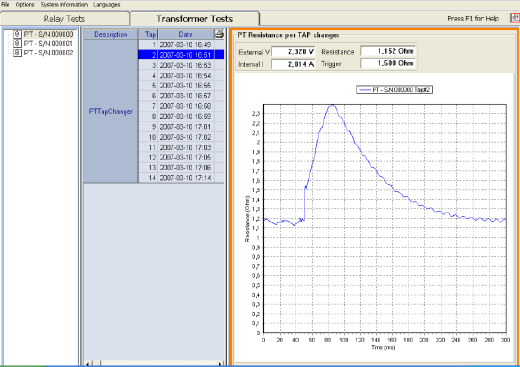Click the External V value field
The image size is (520, 367).
pyautogui.click(x=293, y=52)
